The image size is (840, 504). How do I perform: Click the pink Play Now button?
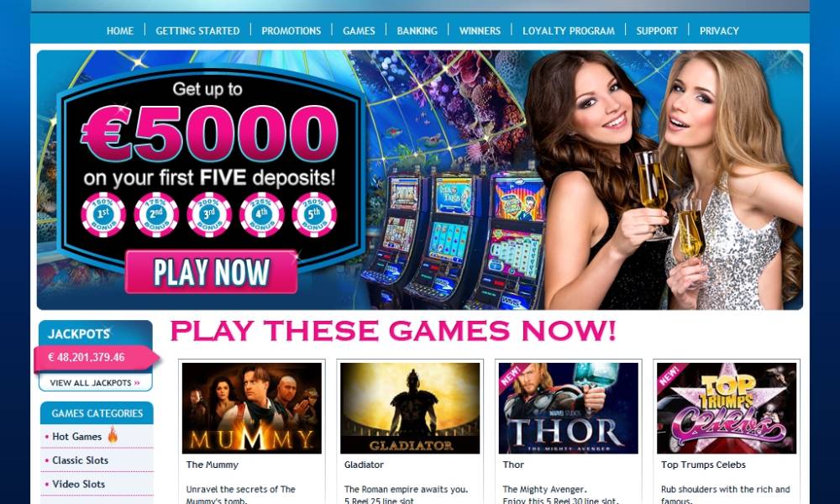pyautogui.click(x=211, y=271)
